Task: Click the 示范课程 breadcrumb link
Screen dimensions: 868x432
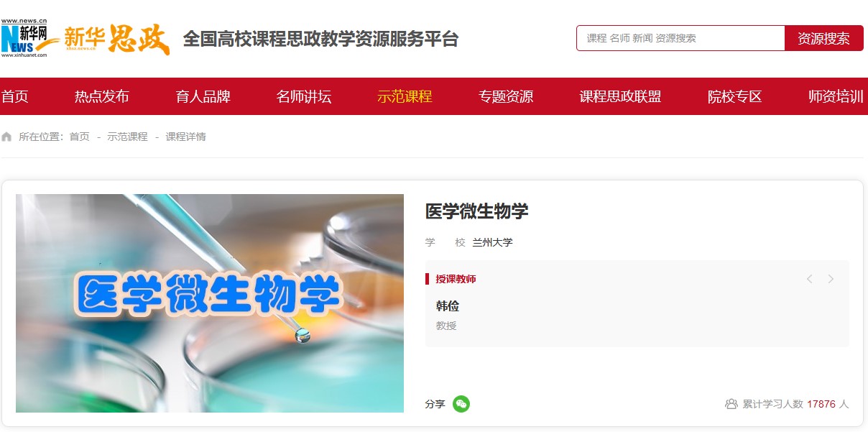Action: pos(127,137)
